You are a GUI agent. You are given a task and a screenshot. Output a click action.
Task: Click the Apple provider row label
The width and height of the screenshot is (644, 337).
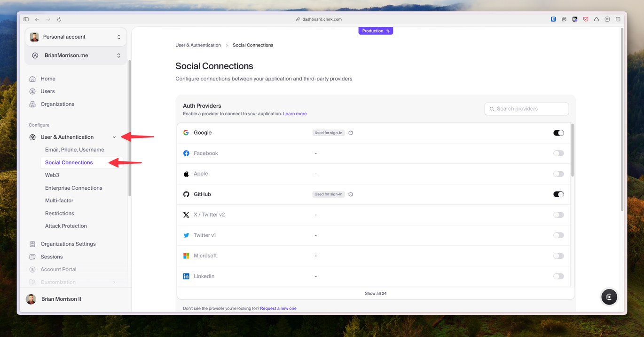201,174
